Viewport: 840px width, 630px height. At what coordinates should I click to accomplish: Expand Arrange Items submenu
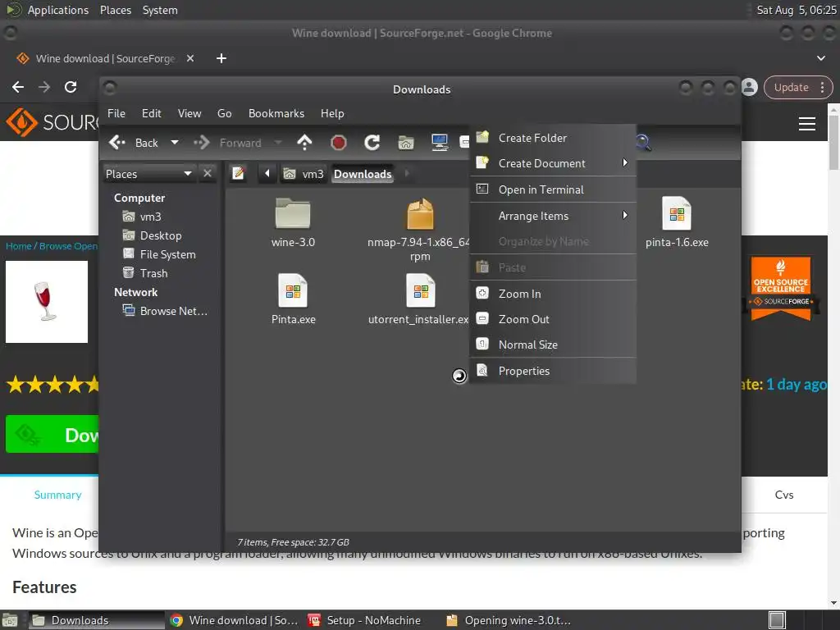pos(553,216)
